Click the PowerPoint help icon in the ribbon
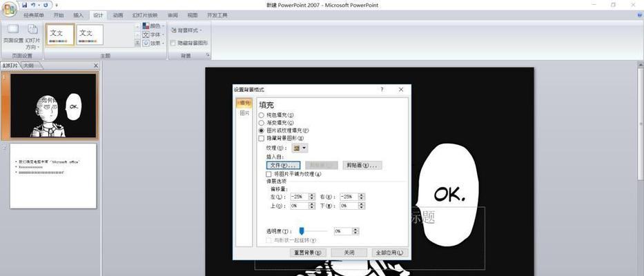The image size is (644, 276). click(x=639, y=14)
